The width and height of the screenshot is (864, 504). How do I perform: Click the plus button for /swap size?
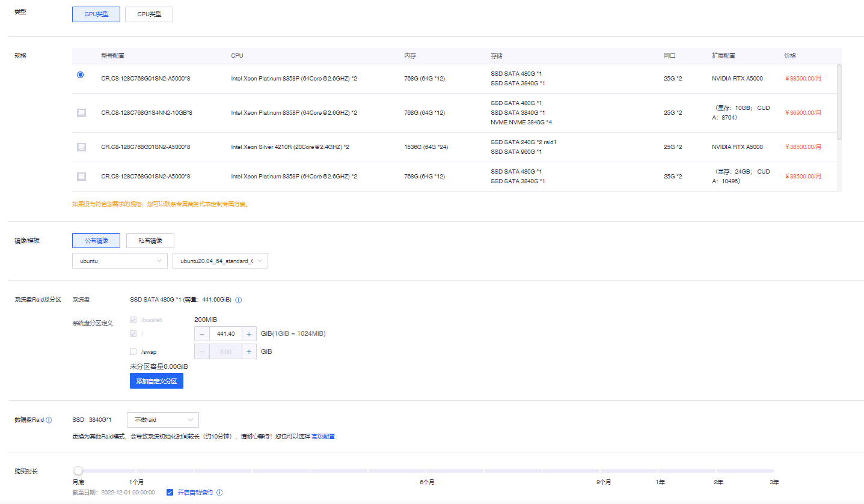point(249,351)
